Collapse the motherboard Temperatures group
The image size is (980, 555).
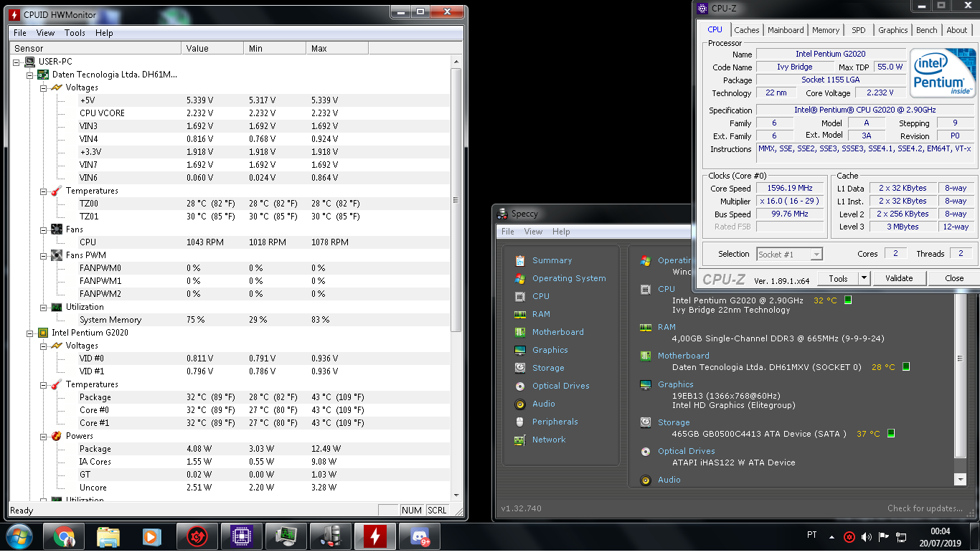point(43,191)
